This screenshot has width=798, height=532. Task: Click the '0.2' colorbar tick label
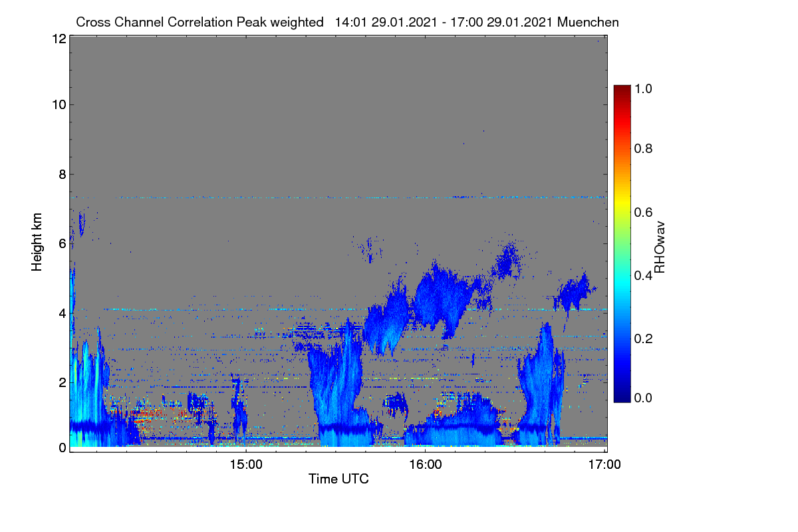tap(644, 338)
